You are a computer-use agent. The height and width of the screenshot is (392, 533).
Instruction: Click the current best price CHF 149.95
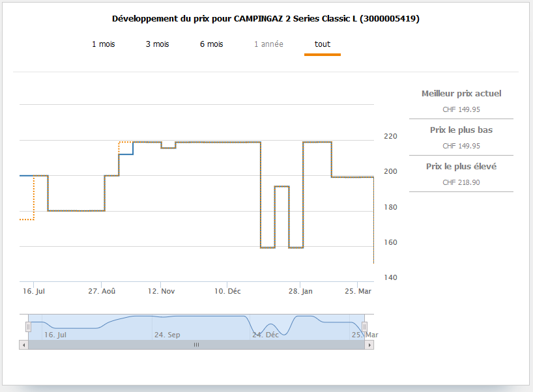click(461, 109)
